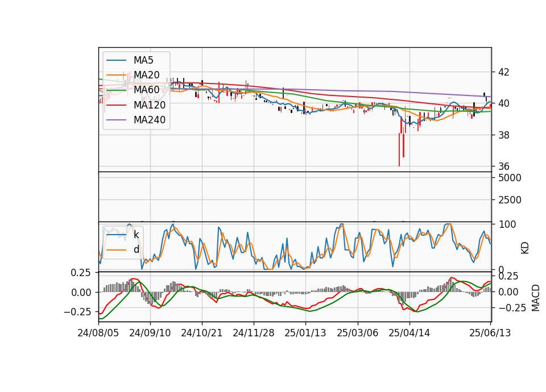Click the long red candlestick dropping to 36

[399, 149]
